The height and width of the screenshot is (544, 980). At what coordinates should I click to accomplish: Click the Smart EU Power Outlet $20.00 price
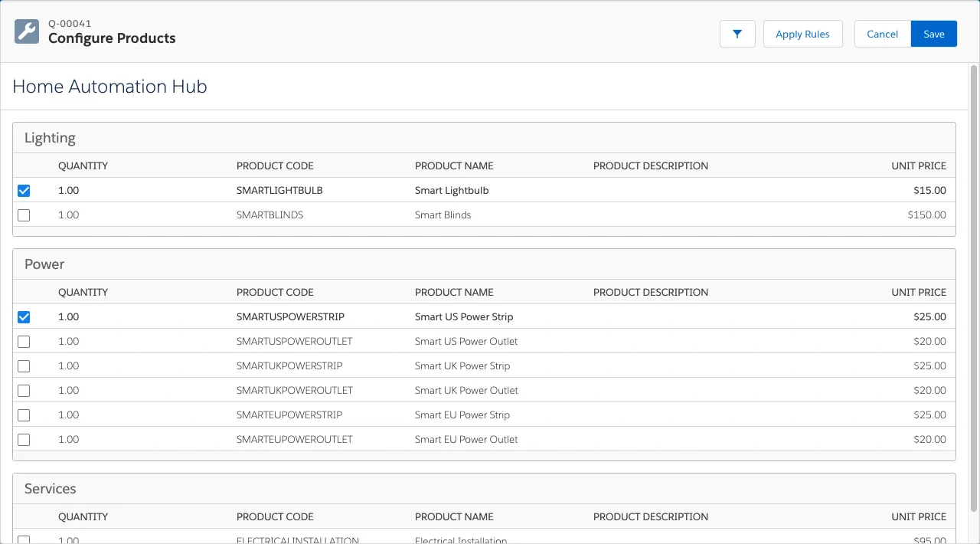point(929,439)
